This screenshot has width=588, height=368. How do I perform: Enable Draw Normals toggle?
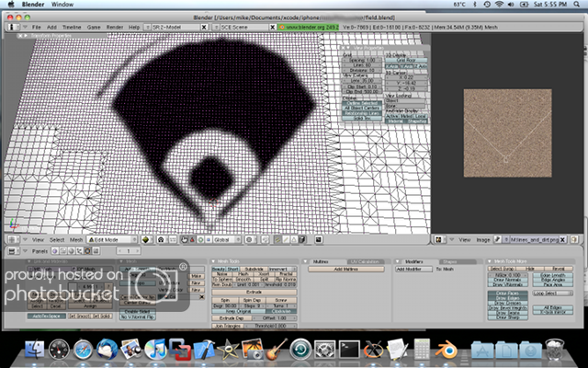click(508, 280)
